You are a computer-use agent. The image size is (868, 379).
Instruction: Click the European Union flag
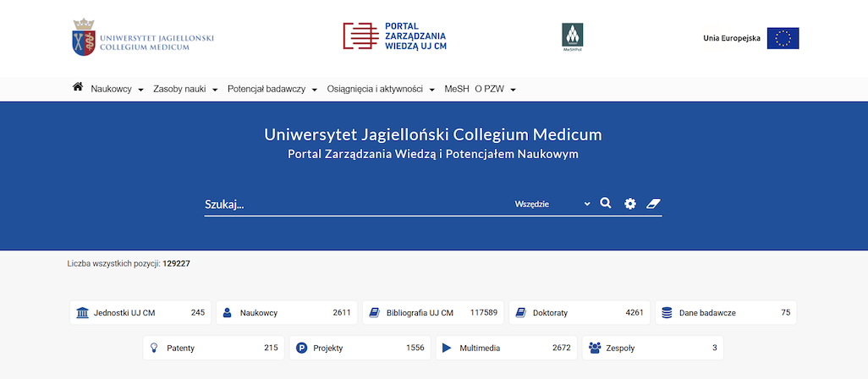(x=783, y=38)
